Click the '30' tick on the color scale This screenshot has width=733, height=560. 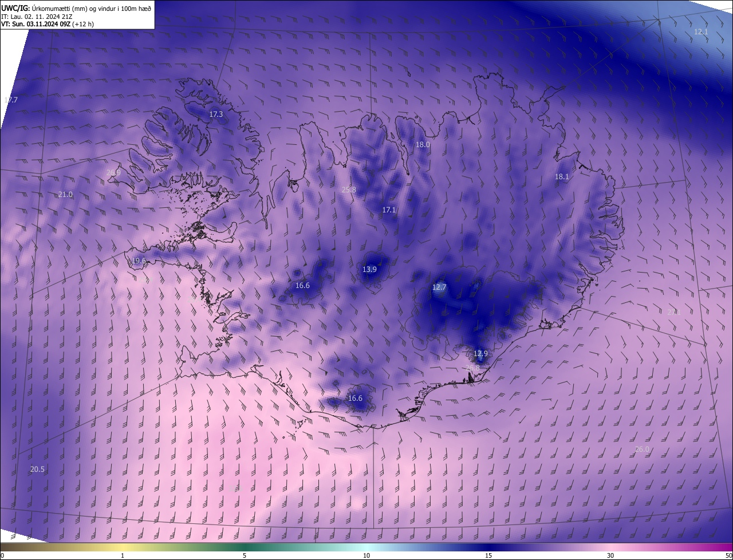(610, 556)
